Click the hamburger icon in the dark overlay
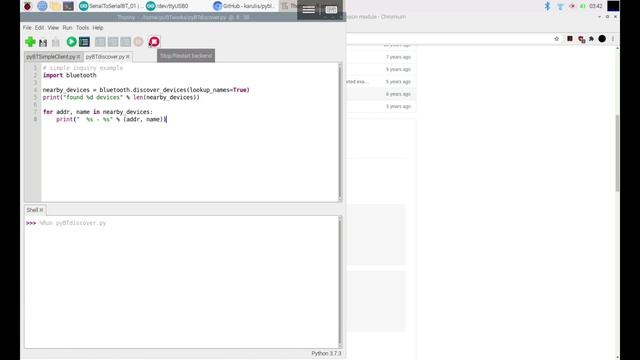This screenshot has height=360, width=640. 309,9
